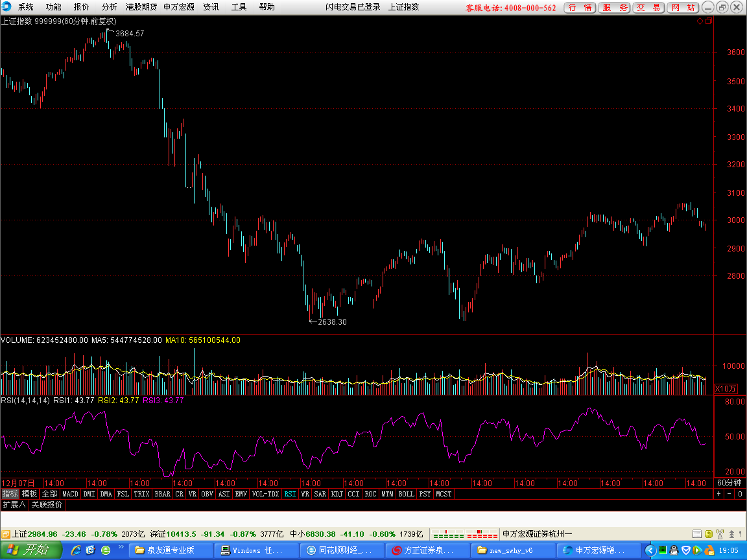
Task: Open the 工具 menu
Action: point(239,6)
